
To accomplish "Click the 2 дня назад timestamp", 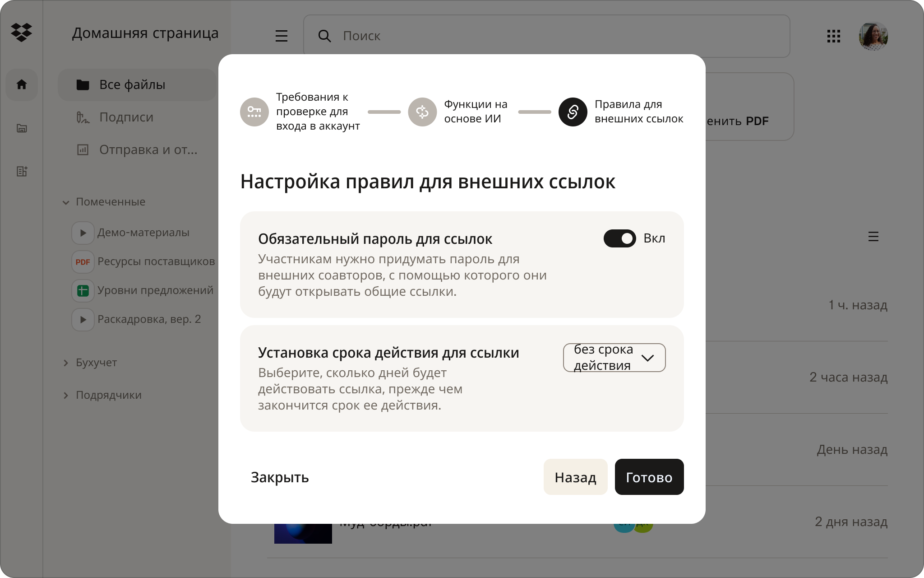I will [x=851, y=522].
